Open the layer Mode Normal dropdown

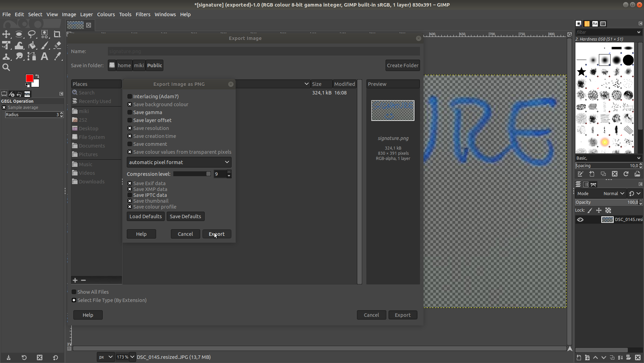coord(614,194)
